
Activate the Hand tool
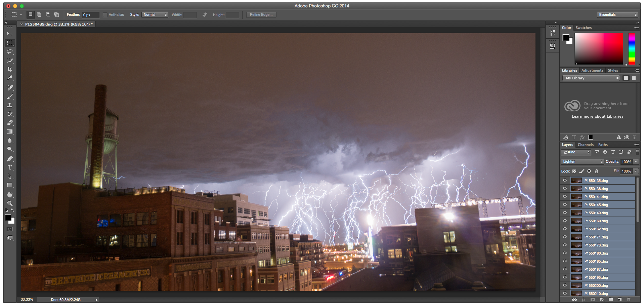pyautogui.click(x=10, y=195)
